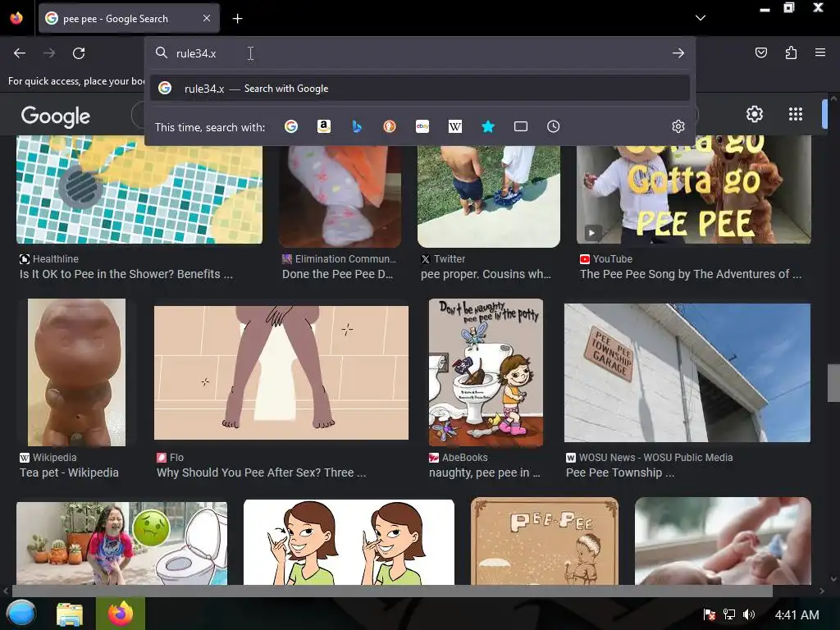The height and width of the screenshot is (630, 840).
Task: Open the 'naughty, pee pee in ...' AbeBooks link
Action: click(x=484, y=472)
